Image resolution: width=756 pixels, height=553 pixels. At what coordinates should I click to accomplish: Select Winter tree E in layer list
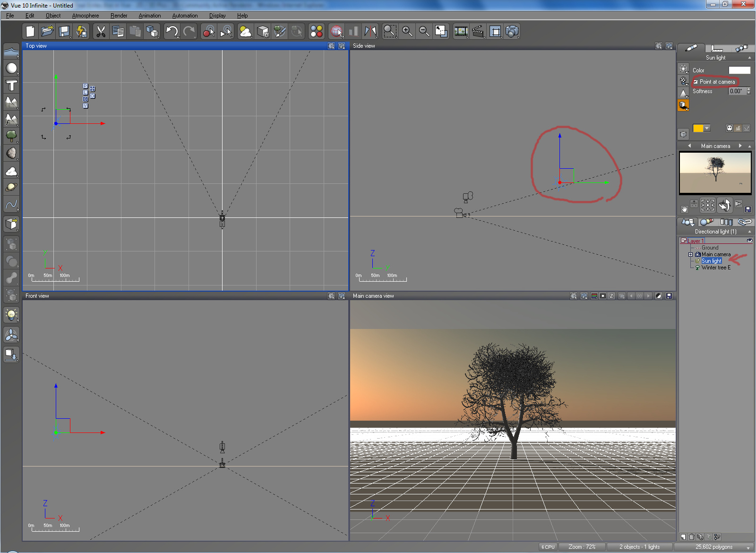click(x=715, y=268)
